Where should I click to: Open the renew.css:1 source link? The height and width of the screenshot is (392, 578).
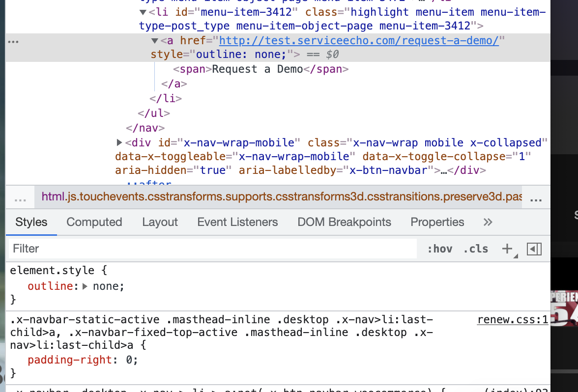point(513,320)
